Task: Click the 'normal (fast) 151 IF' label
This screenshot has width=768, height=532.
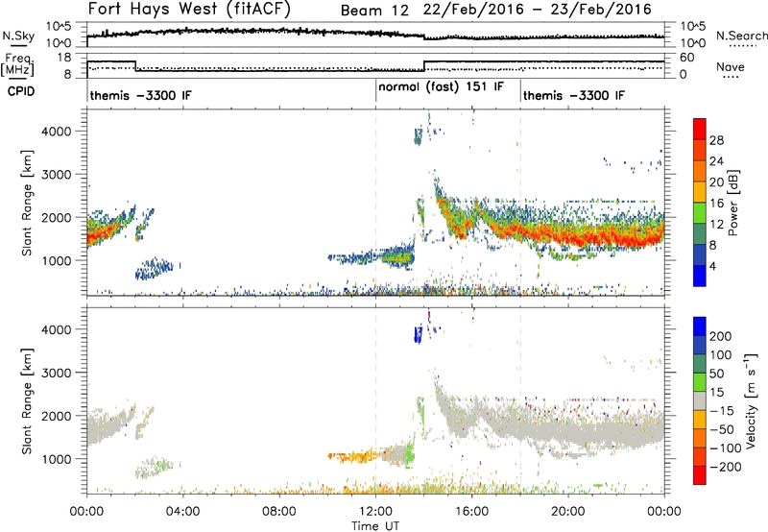Action: [x=441, y=86]
